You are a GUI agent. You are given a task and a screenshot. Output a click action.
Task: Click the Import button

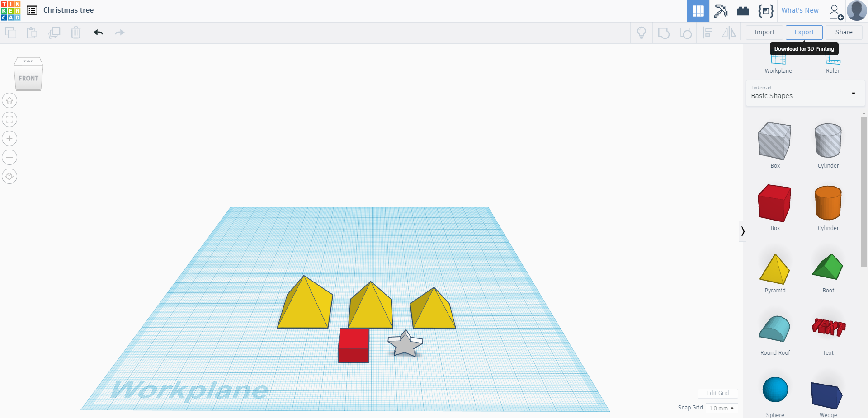click(764, 32)
